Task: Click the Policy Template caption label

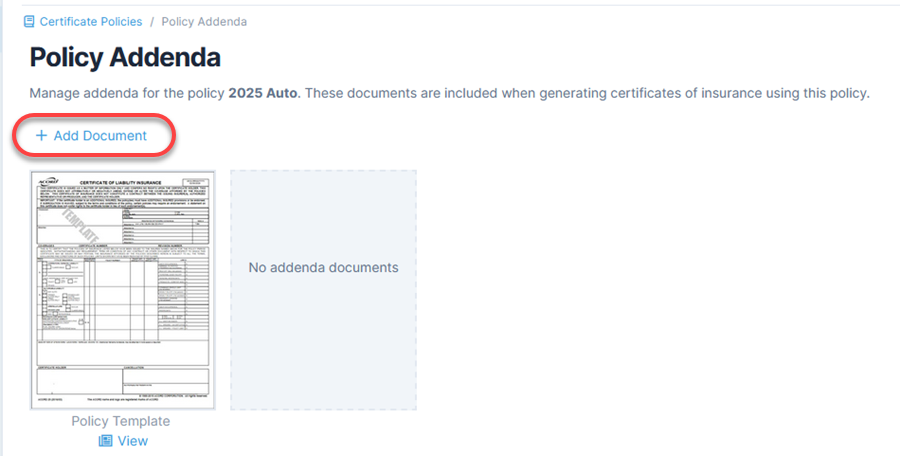Action: [121, 421]
